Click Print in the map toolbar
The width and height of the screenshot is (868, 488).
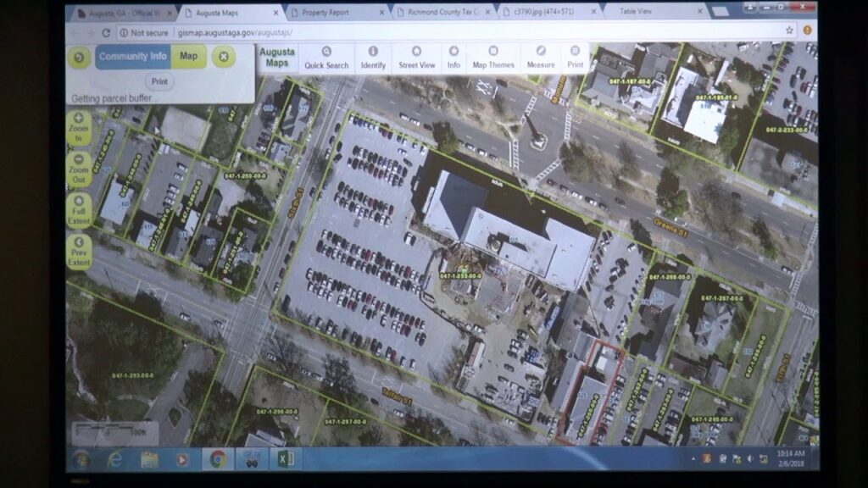click(576, 58)
